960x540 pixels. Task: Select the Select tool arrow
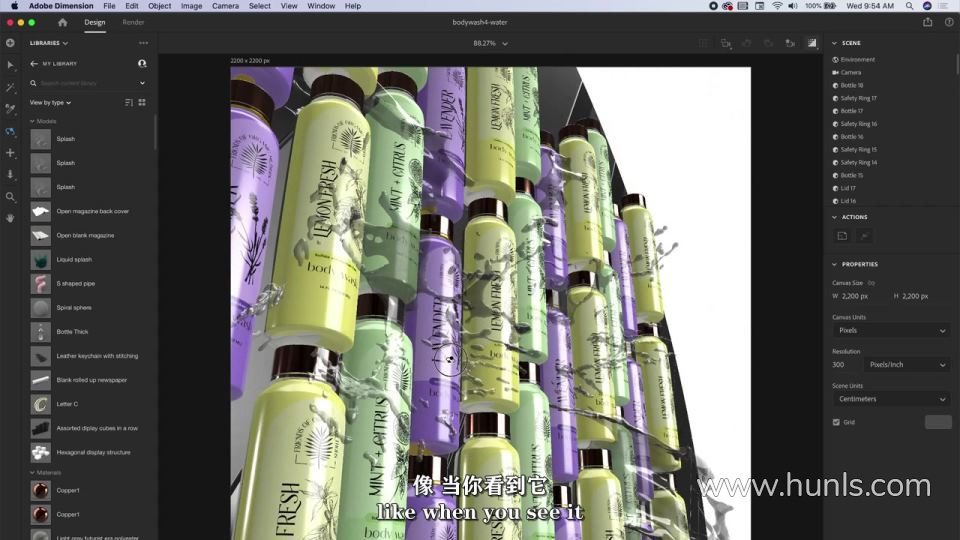(x=10, y=65)
